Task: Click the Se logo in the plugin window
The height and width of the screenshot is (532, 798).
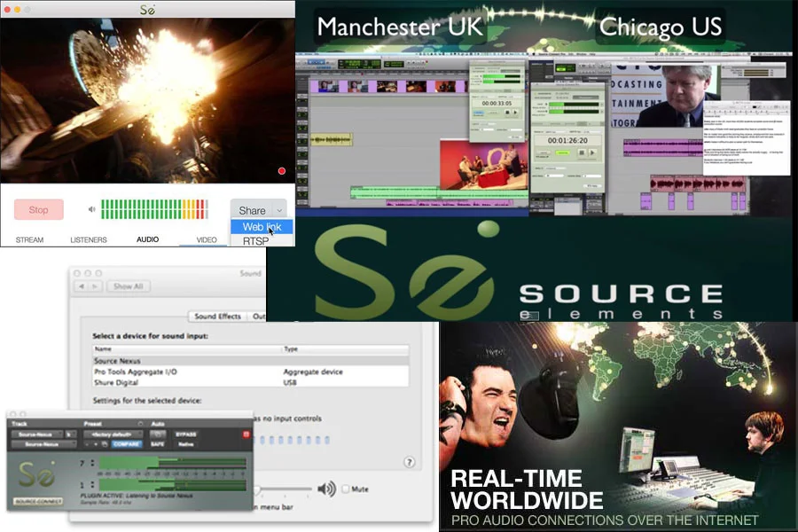Action: point(36,474)
